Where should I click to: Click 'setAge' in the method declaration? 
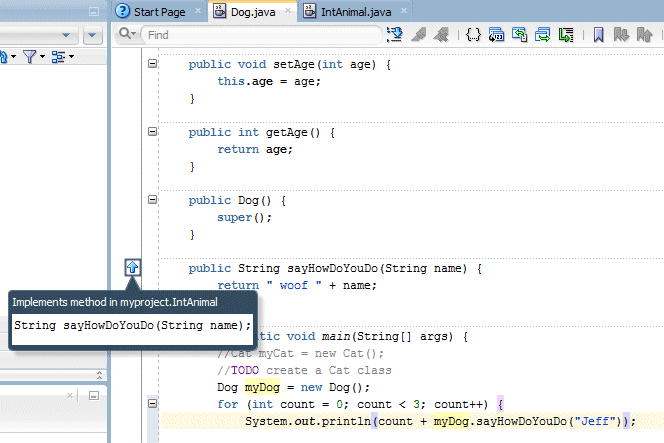point(293,64)
